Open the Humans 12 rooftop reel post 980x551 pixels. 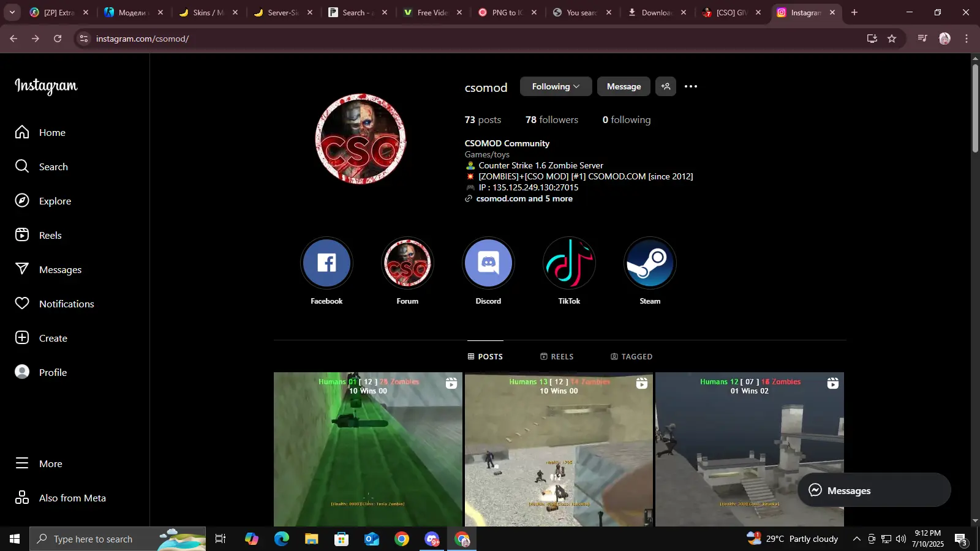tap(750, 449)
